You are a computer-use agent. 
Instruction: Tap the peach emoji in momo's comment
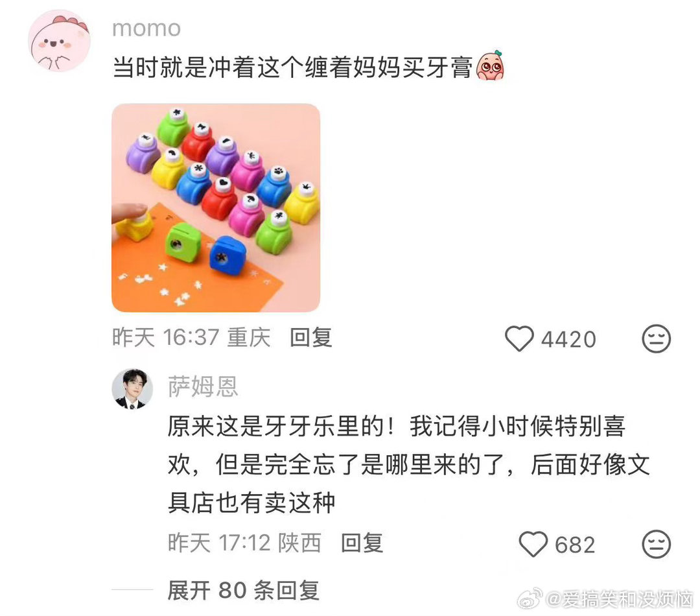490,65
